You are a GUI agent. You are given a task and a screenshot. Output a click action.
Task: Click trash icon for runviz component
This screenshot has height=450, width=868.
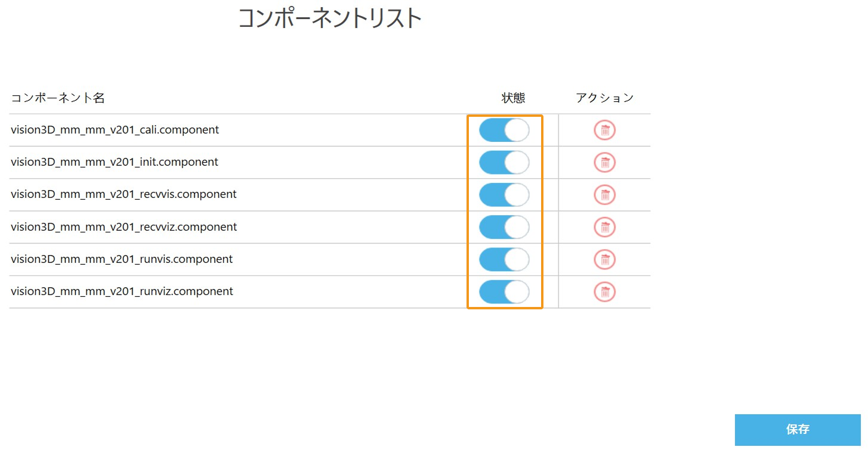point(604,291)
